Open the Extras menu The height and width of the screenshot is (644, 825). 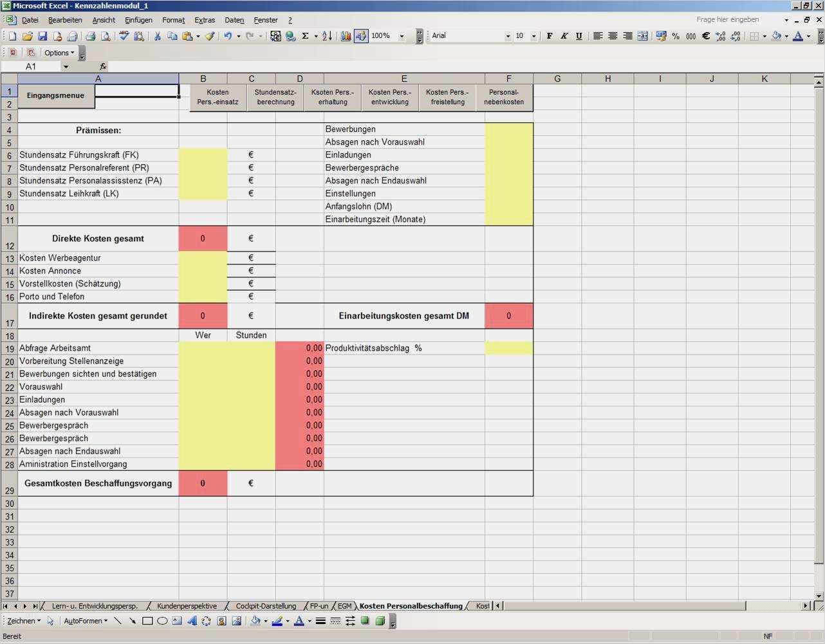[x=205, y=21]
